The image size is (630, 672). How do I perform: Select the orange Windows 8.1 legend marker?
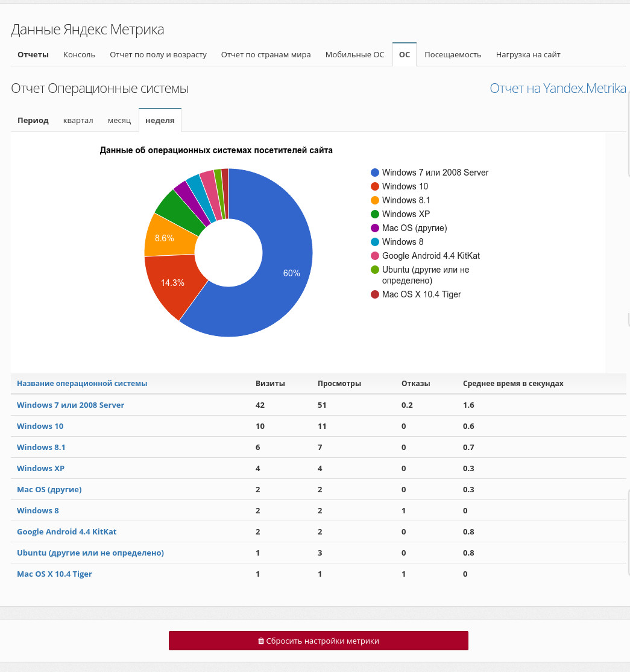pos(375,200)
